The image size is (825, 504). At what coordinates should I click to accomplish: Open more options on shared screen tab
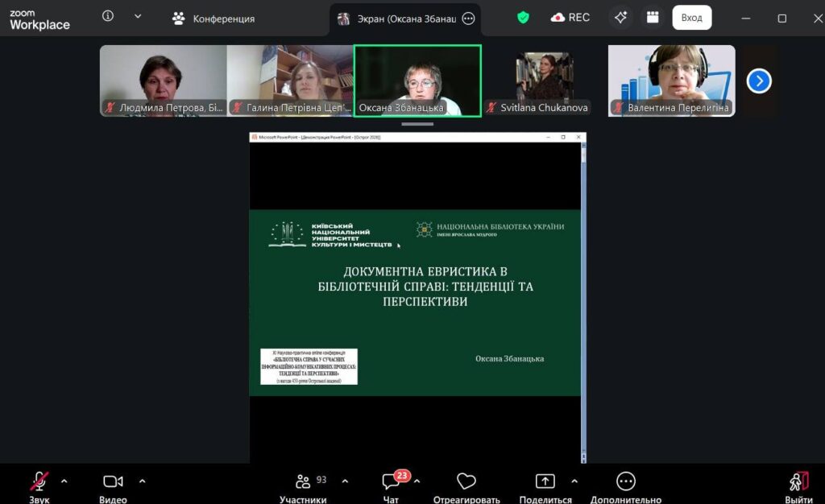[x=468, y=19]
